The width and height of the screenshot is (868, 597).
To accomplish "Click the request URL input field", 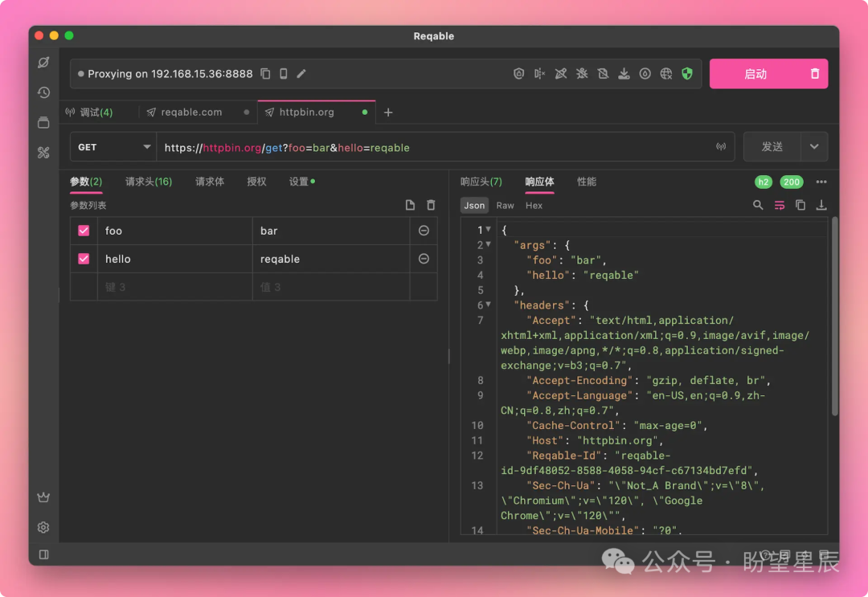I will 437,147.
